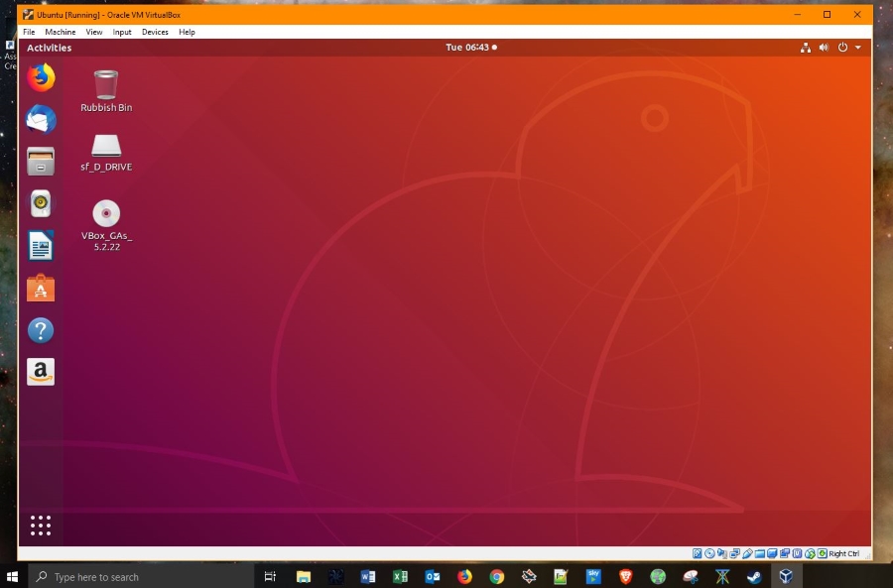The width and height of the screenshot is (893, 588).
Task: Launch Amazon from the Ubuntu dock
Action: tap(41, 372)
